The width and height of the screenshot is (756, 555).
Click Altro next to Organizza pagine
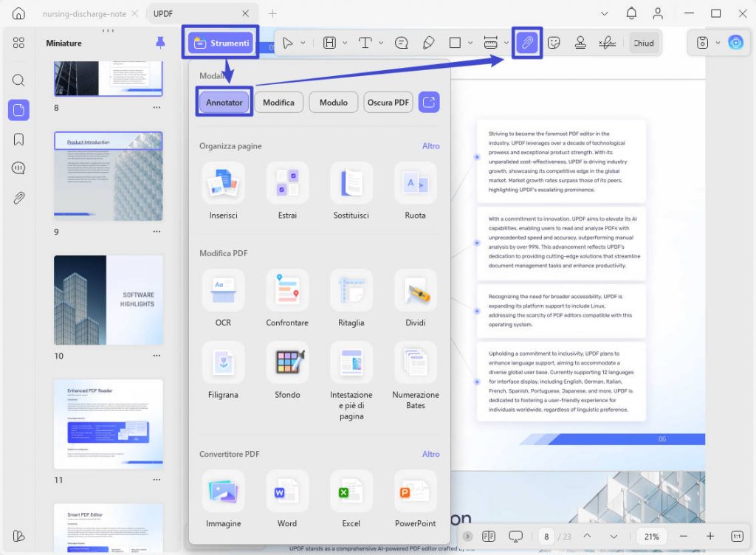(x=430, y=145)
